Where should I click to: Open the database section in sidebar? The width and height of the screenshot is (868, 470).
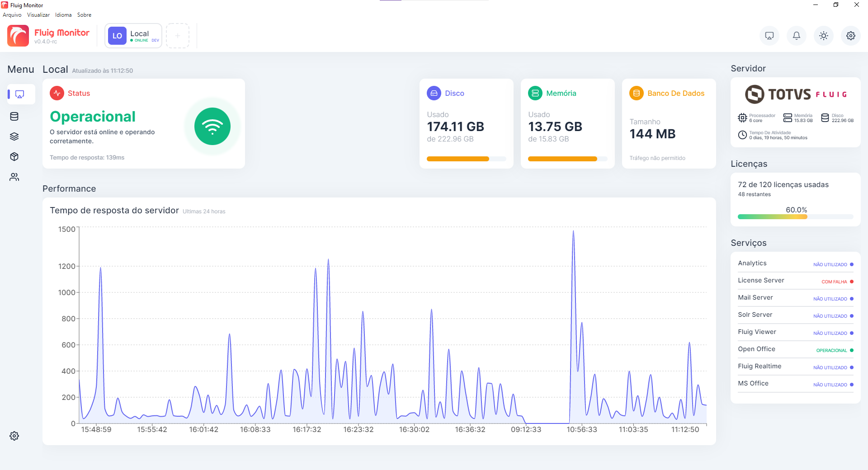[14, 117]
